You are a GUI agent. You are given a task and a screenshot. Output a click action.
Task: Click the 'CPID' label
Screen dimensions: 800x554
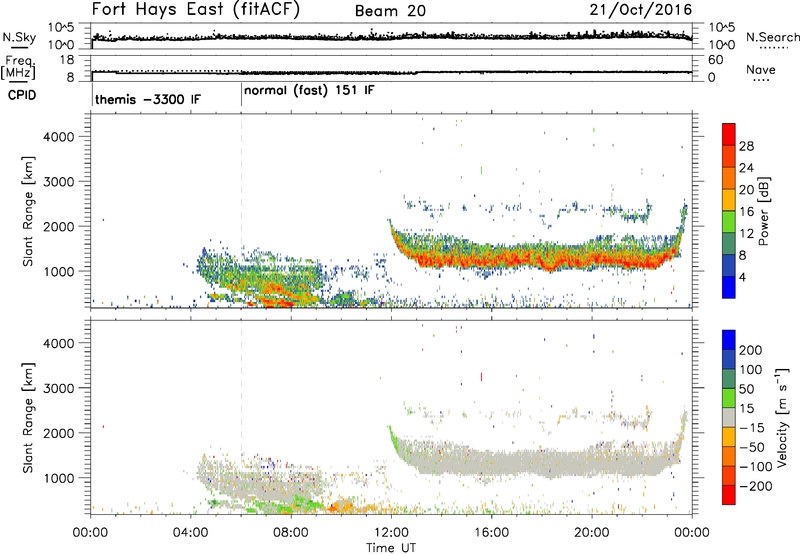(x=22, y=95)
